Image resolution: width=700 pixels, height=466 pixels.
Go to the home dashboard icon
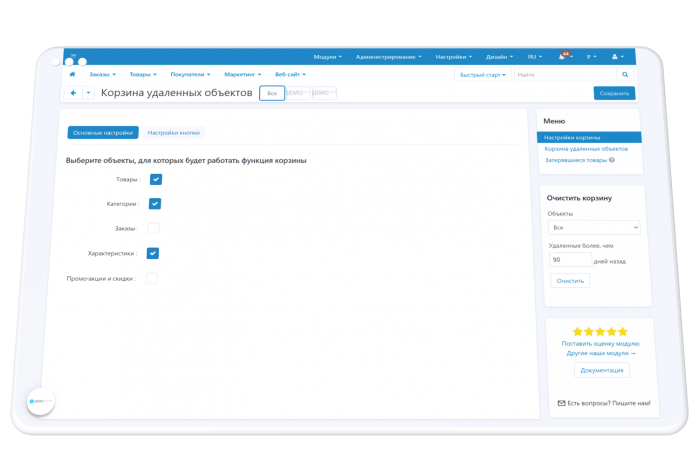pyautogui.click(x=72, y=74)
